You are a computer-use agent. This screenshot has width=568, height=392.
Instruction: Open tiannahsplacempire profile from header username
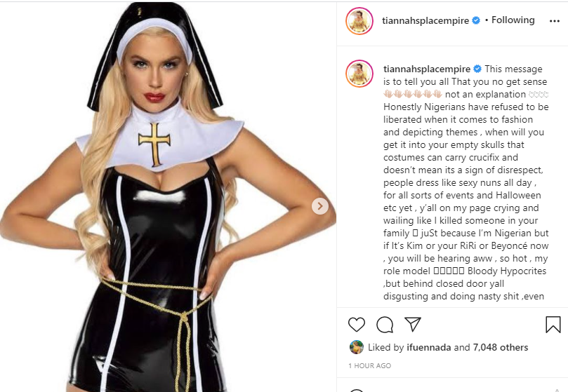click(x=425, y=20)
